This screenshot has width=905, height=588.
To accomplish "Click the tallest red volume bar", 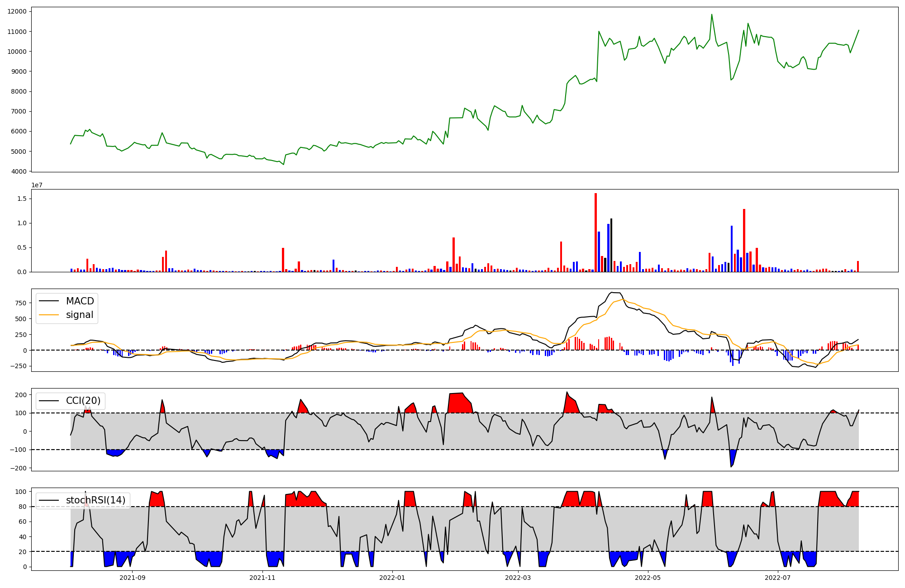I will [x=595, y=232].
